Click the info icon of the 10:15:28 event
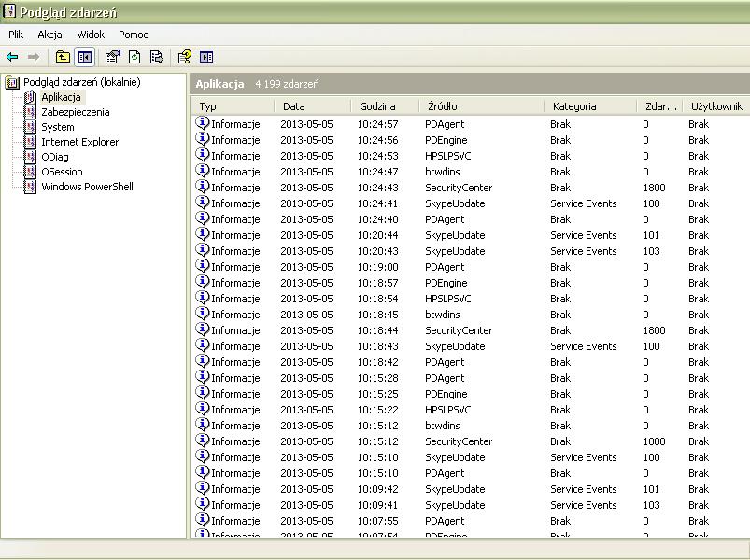This screenshot has height=560, width=750. click(203, 377)
